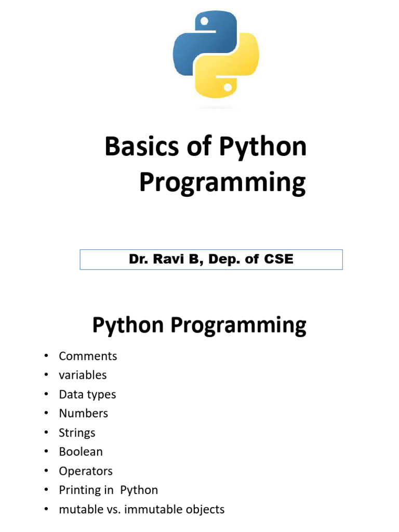Click the 'Basics of Python' title line
This screenshot has width=399, height=532.
point(206,147)
